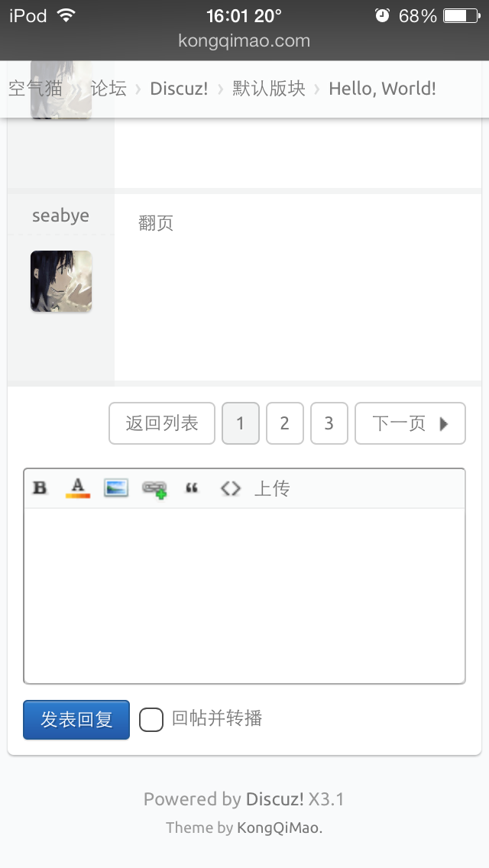Return to thread list via 返回列表
This screenshot has width=489, height=868.
pos(162,423)
